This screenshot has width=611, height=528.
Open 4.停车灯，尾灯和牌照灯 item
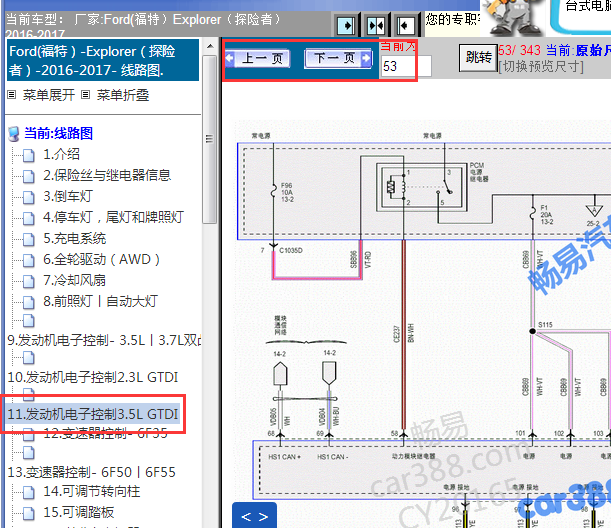(x=113, y=217)
